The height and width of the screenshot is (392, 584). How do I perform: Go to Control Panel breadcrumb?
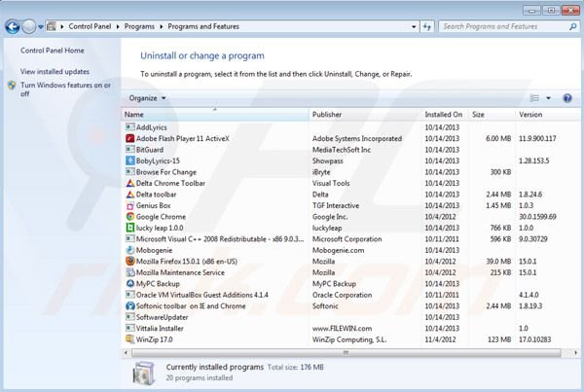point(90,26)
